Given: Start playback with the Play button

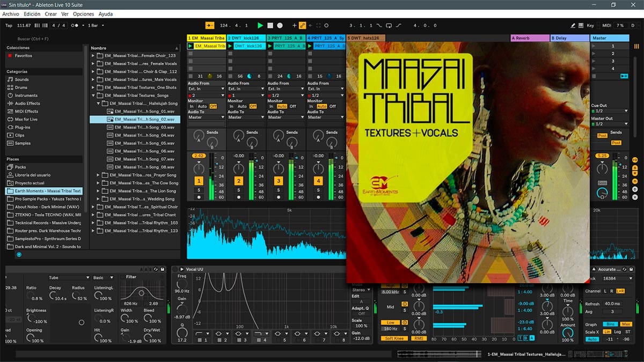Looking at the screenshot, I should (260, 25).
